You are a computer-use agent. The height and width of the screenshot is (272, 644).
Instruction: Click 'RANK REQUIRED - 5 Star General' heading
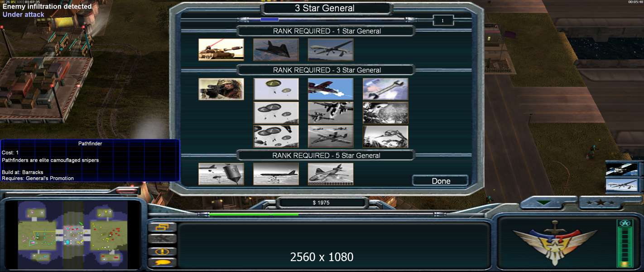coord(327,155)
